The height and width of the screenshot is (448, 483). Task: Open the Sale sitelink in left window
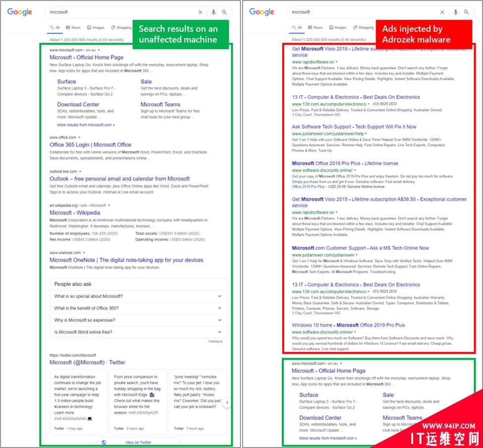146,82
